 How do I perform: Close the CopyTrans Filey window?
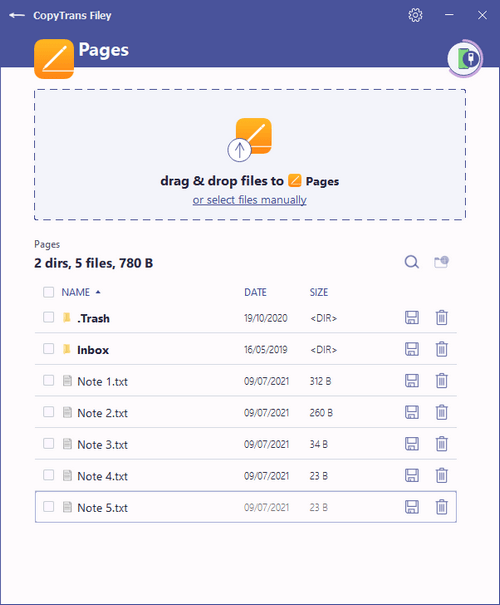click(482, 15)
